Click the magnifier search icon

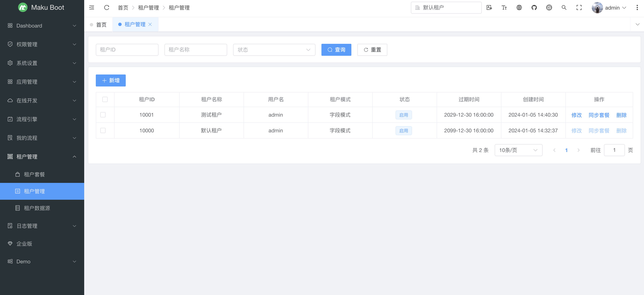tap(564, 7)
